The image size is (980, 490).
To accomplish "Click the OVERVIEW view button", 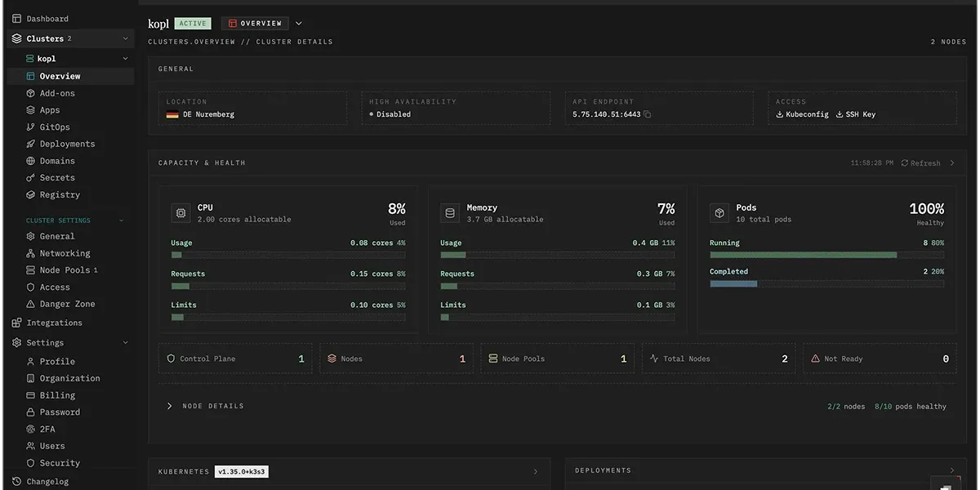I will 255,24.
